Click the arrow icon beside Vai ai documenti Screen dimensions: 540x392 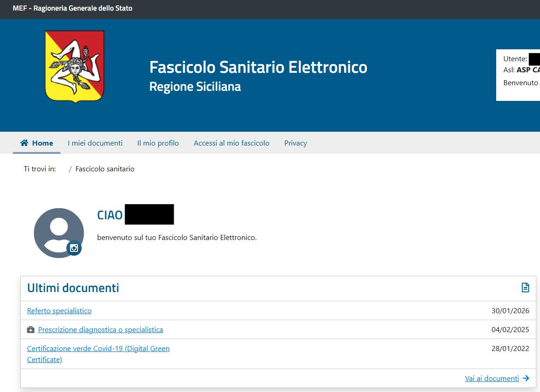pyautogui.click(x=525, y=378)
